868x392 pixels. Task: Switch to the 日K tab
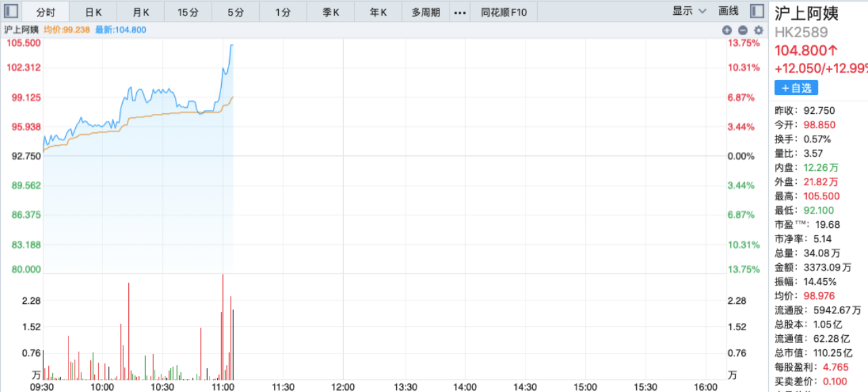click(x=94, y=12)
